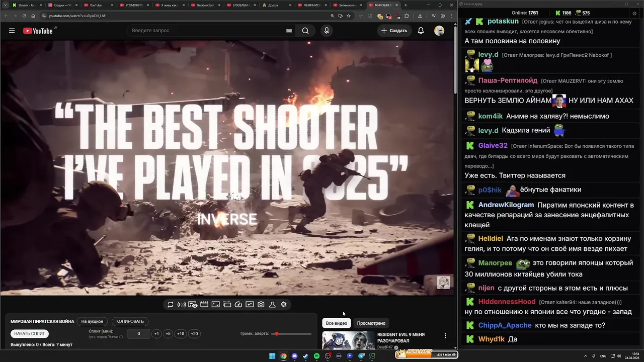
Task: Add +10 minutes to split
Action: click(181, 334)
